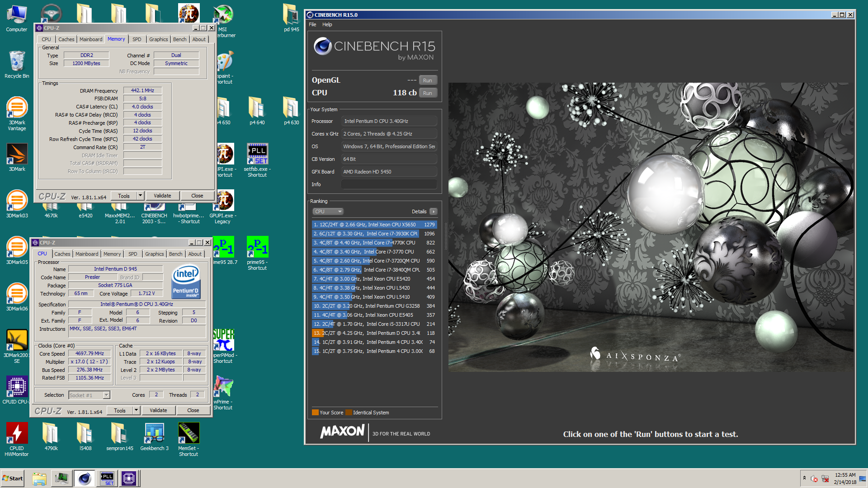868x488 pixels.
Task: Select Pentium G3258 ranking entry
Action: (x=374, y=306)
